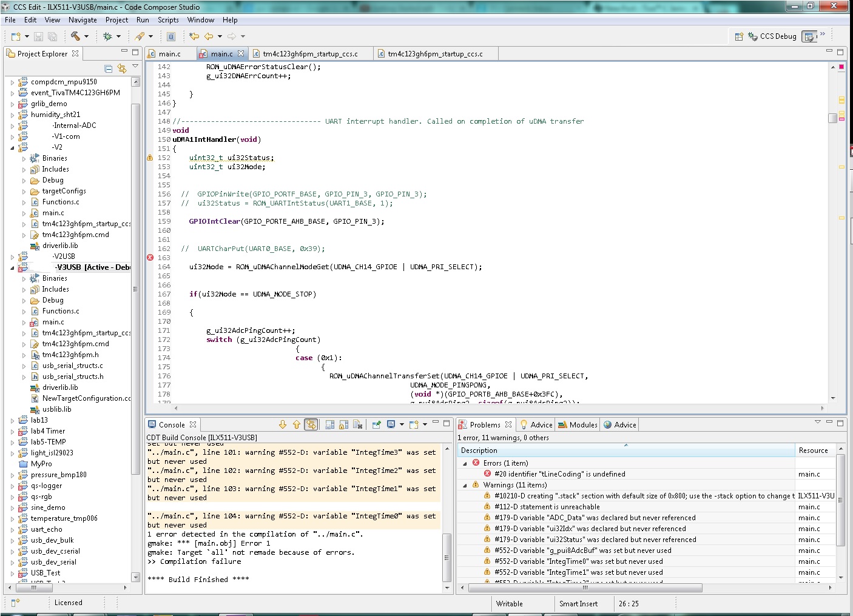Go to next error in the Console

[282, 424]
